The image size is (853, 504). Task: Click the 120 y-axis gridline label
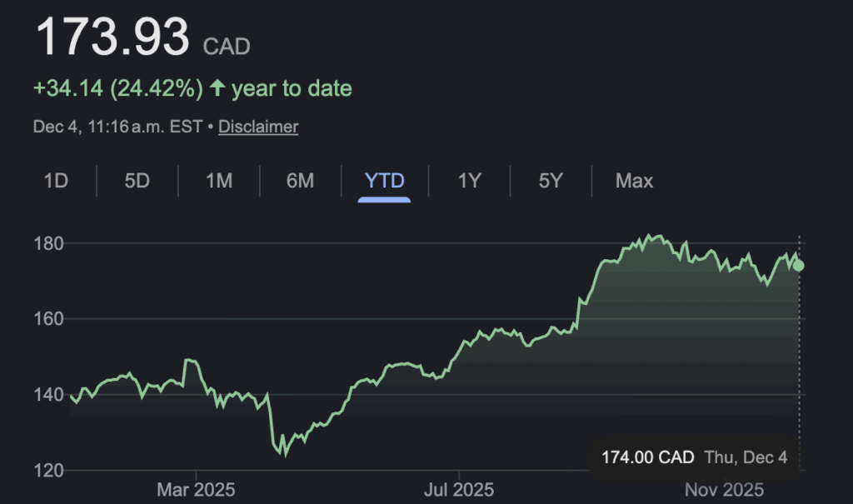point(49,470)
